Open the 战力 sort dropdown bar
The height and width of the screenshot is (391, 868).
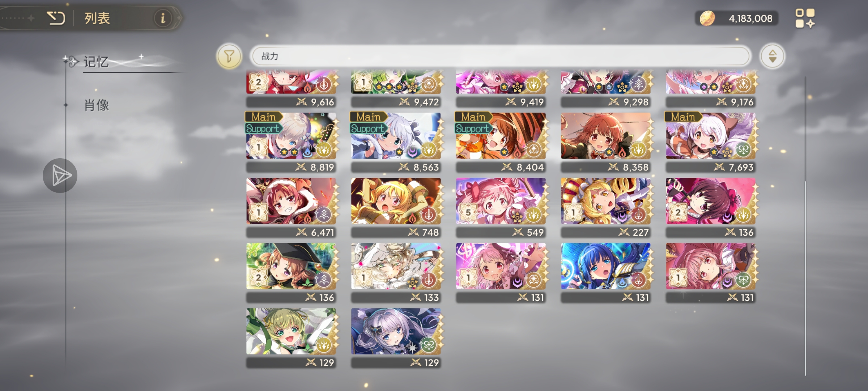click(500, 56)
